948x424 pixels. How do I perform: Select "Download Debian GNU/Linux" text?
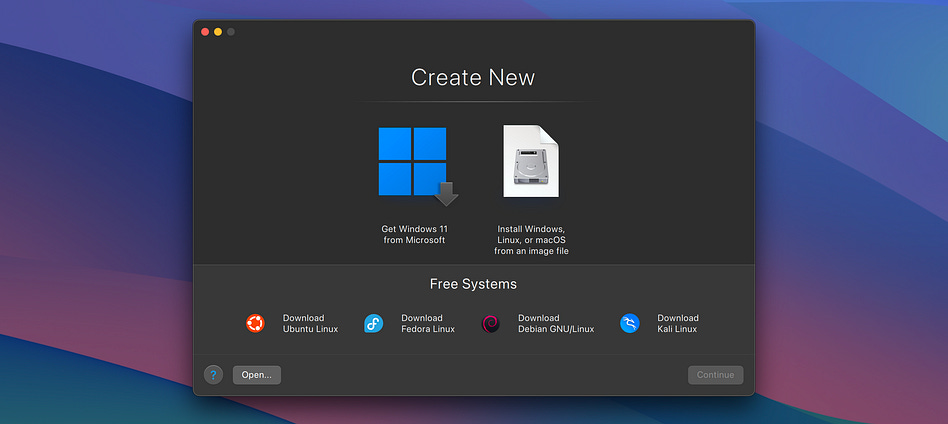tap(556, 324)
